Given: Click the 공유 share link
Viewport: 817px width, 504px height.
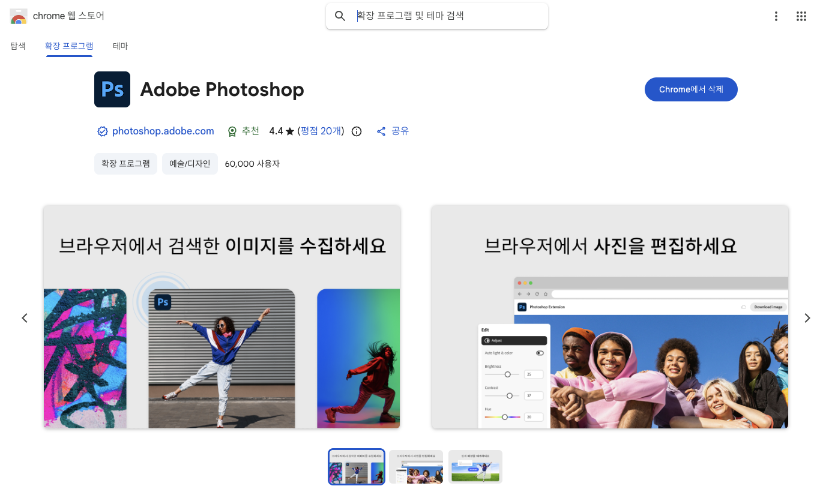Looking at the screenshot, I should tap(400, 131).
